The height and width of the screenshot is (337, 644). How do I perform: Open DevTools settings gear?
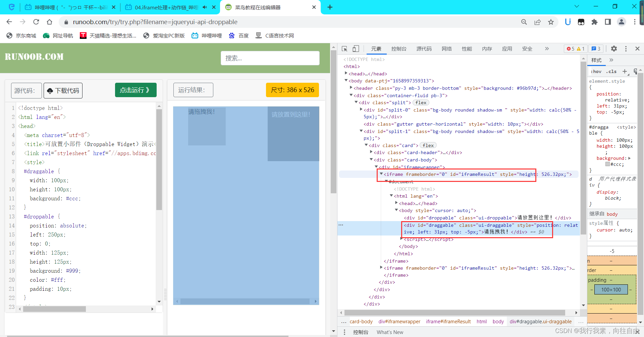pyautogui.click(x=614, y=49)
